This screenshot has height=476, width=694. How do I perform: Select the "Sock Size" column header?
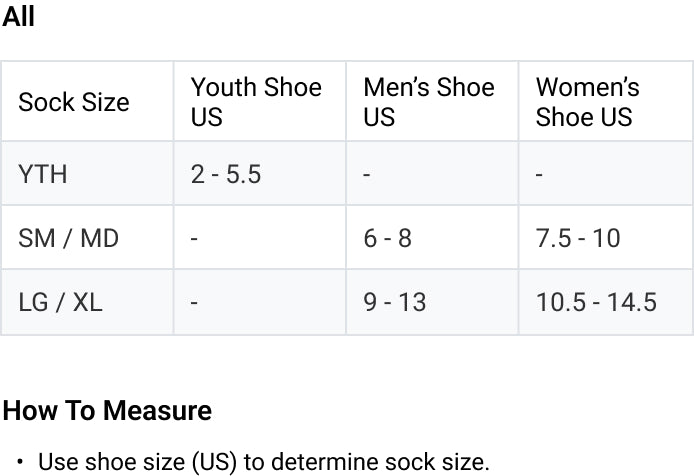pyautogui.click(x=74, y=102)
